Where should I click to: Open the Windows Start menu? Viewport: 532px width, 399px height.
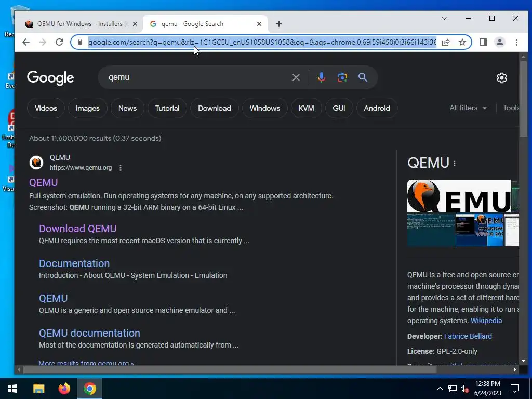pos(12,389)
